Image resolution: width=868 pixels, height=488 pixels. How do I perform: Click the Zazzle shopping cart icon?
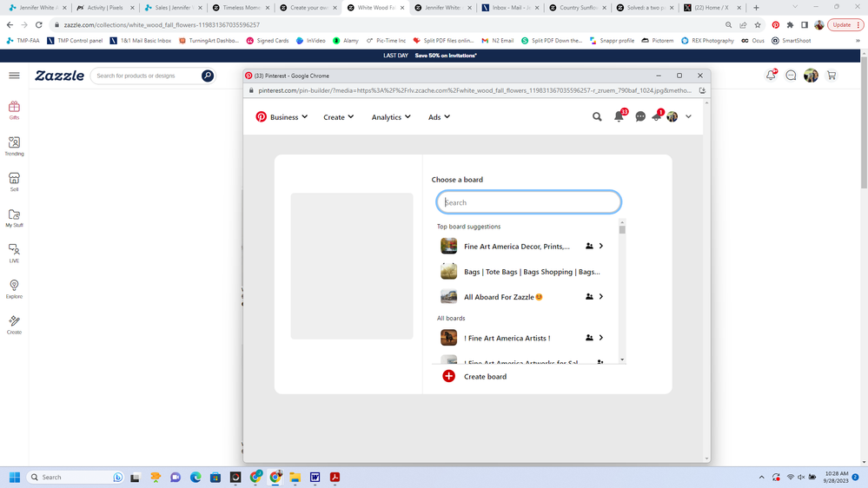click(832, 76)
